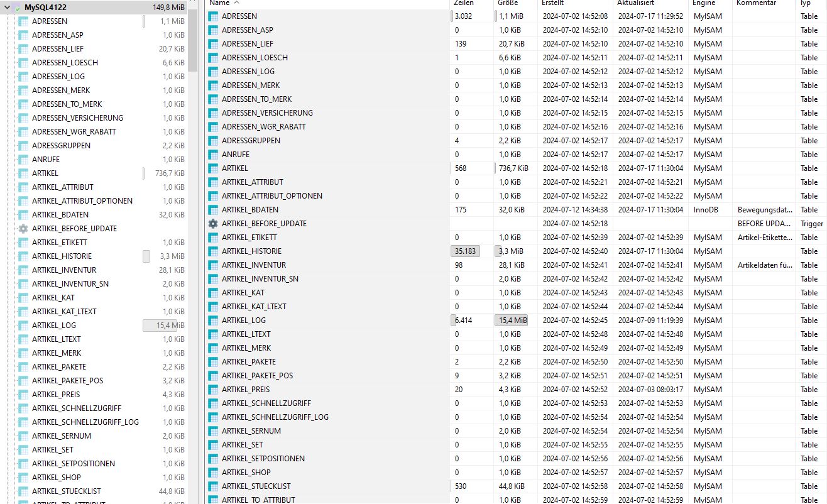Image resolution: width=827 pixels, height=504 pixels.
Task: Click ARTIKEL_LOG table icon in sidebar tree
Action: point(23,326)
